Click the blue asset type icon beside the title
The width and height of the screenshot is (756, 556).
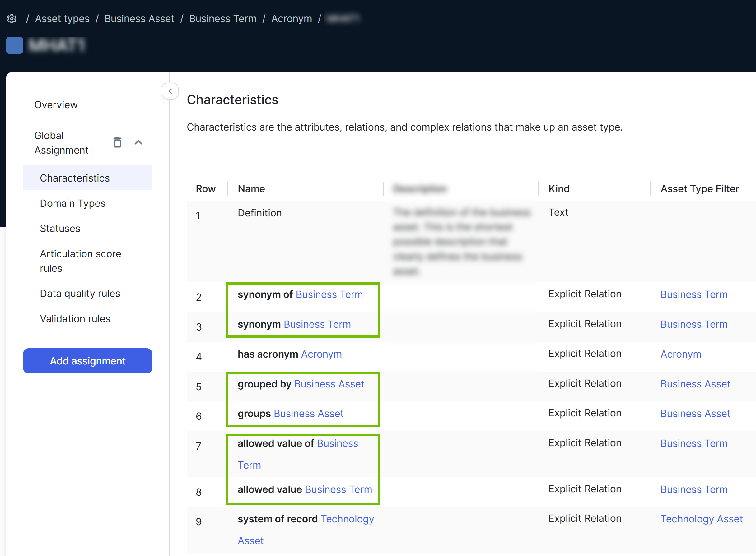pos(15,46)
